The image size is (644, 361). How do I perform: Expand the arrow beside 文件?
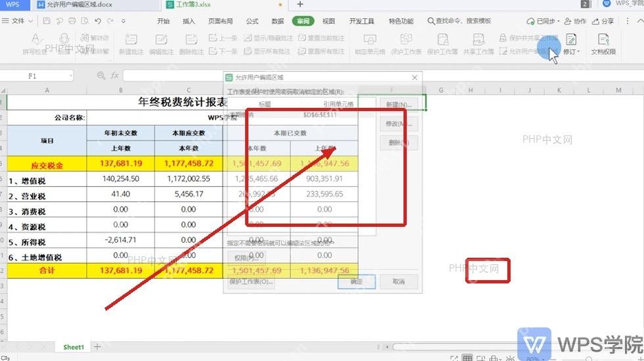(x=30, y=21)
